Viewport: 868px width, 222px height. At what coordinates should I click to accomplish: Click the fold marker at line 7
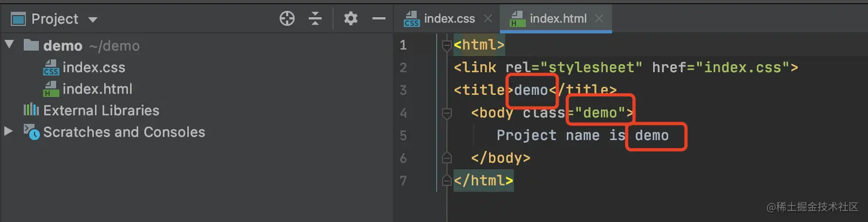tap(447, 181)
